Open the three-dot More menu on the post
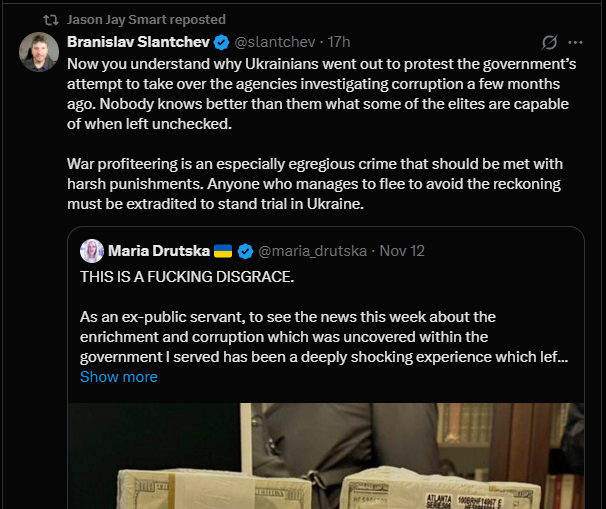This screenshot has height=509, width=606. 575,42
